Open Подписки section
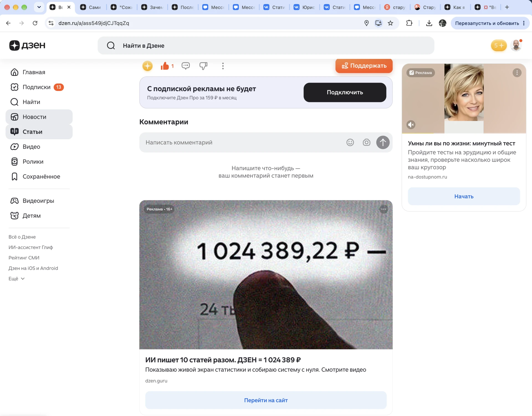Viewport: 532px width, 416px height. point(39,87)
